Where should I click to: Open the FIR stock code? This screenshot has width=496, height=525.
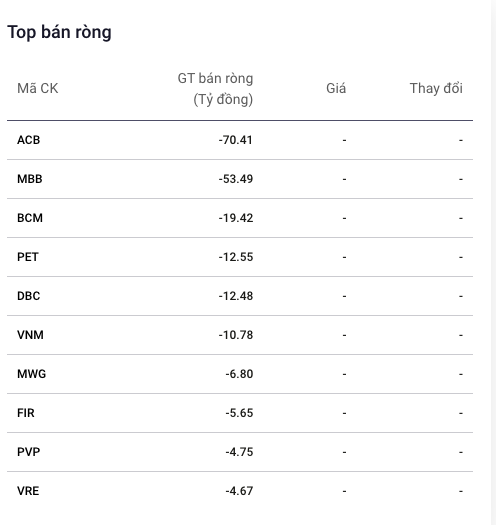click(x=26, y=413)
